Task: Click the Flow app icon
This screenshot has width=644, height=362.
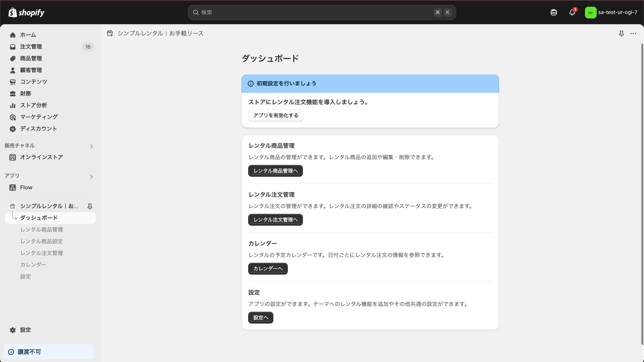Action: pyautogui.click(x=12, y=187)
